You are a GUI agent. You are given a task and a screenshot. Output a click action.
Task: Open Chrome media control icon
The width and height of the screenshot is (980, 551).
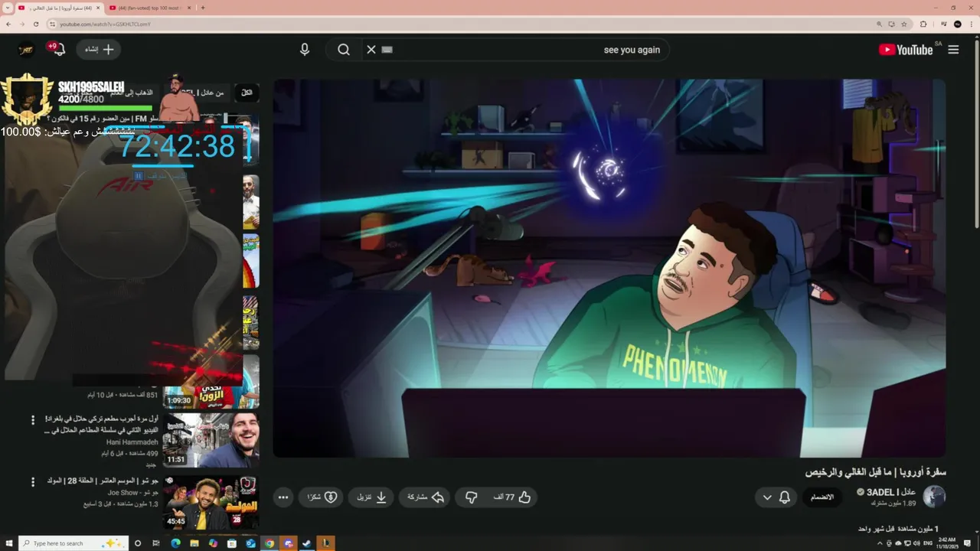(x=944, y=24)
